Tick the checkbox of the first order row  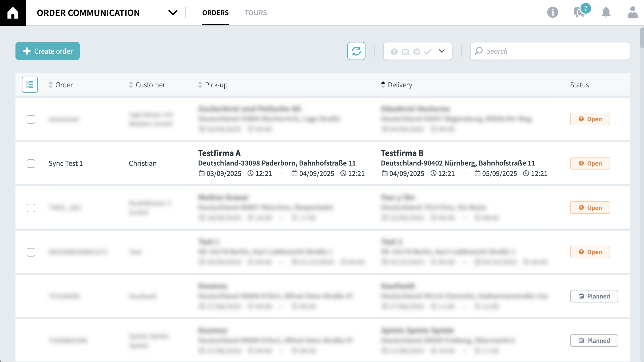31,119
